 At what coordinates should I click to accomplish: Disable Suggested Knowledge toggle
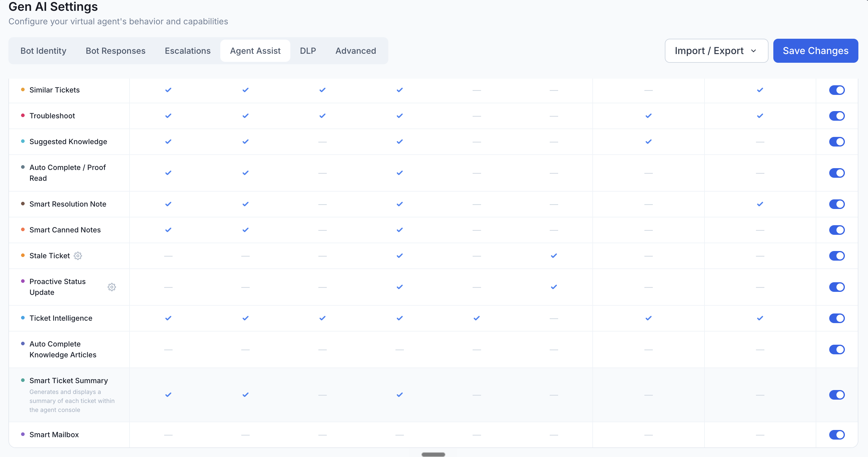(x=837, y=142)
